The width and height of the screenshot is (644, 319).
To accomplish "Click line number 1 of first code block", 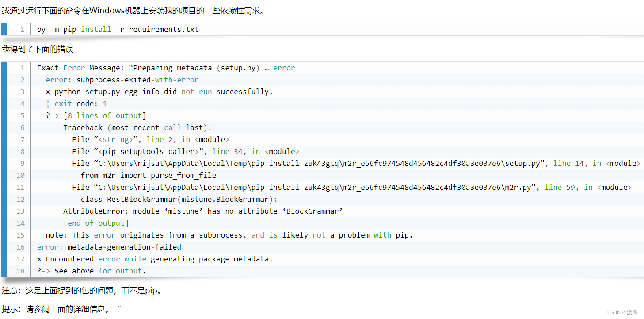I will pyautogui.click(x=22, y=30).
